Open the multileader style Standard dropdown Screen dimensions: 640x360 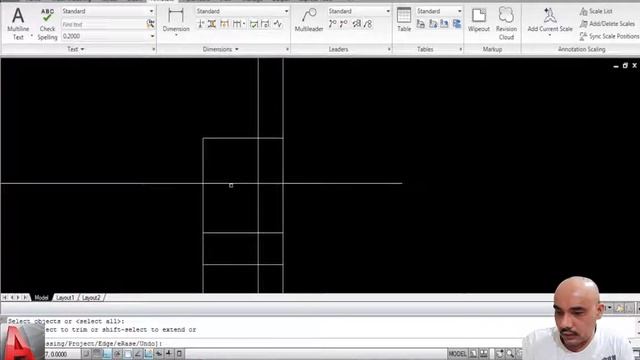coord(359,11)
